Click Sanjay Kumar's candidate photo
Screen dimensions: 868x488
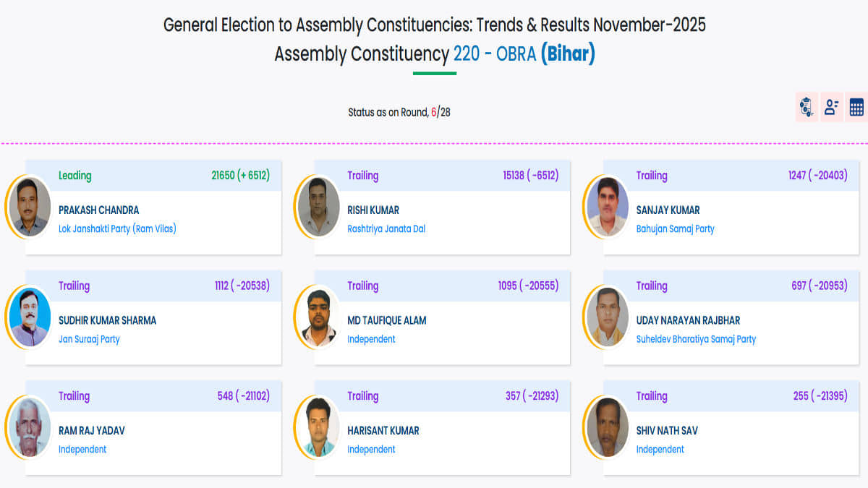pyautogui.click(x=608, y=207)
